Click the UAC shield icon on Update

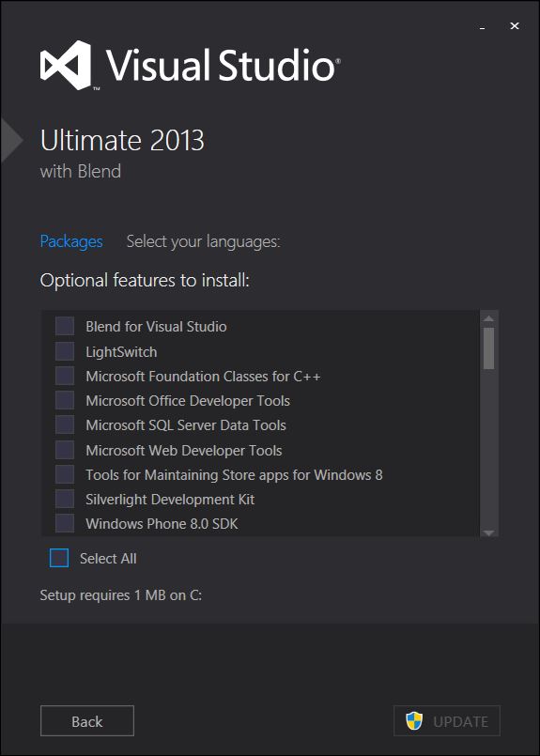click(x=414, y=721)
